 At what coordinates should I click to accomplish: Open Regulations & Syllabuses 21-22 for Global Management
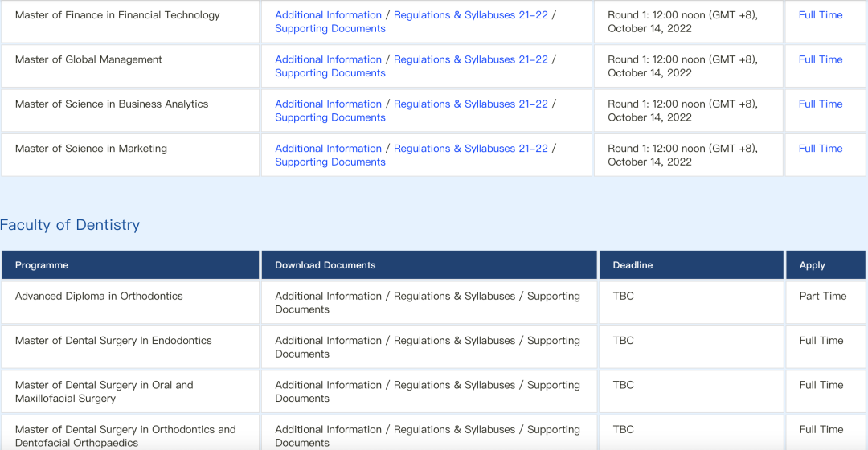coord(470,59)
